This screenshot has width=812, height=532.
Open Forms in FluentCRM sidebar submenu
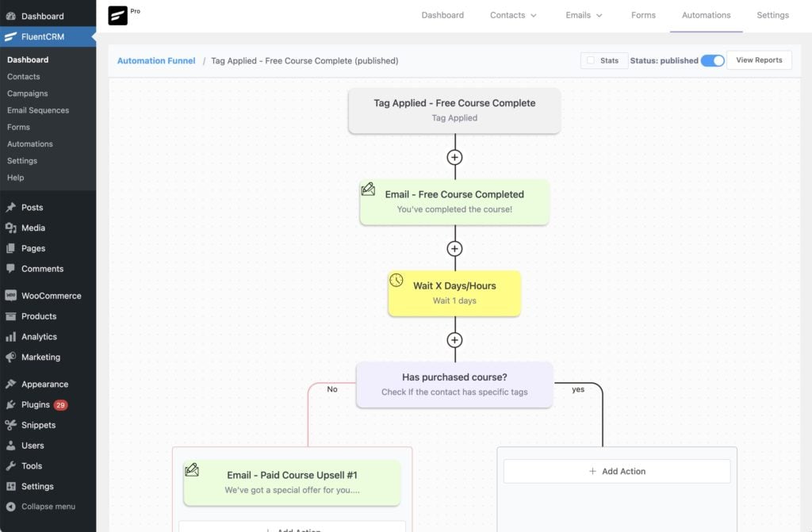pyautogui.click(x=19, y=127)
